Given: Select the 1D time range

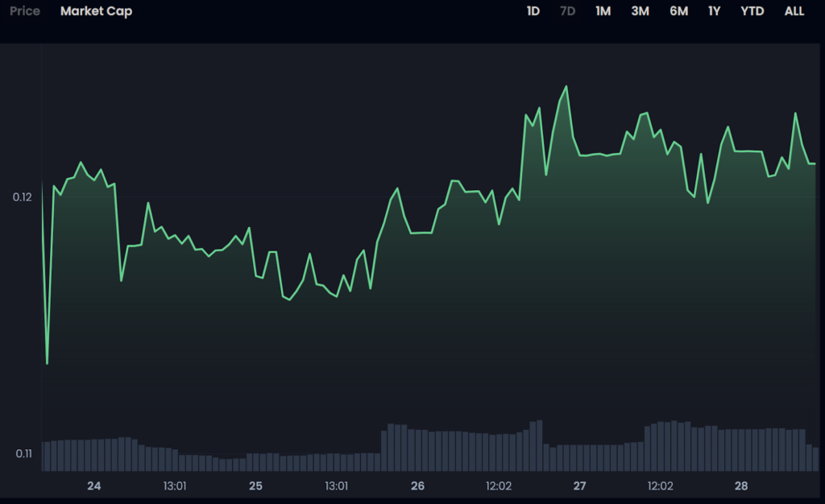Looking at the screenshot, I should point(533,11).
